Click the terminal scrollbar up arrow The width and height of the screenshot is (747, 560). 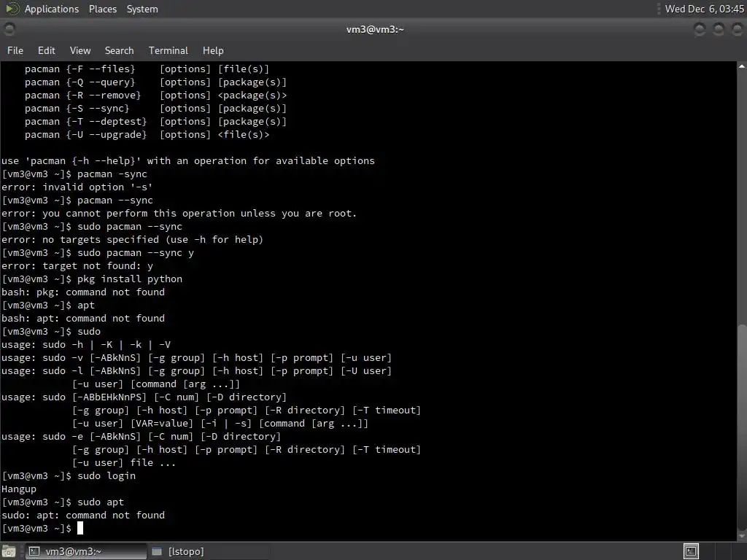[742, 66]
